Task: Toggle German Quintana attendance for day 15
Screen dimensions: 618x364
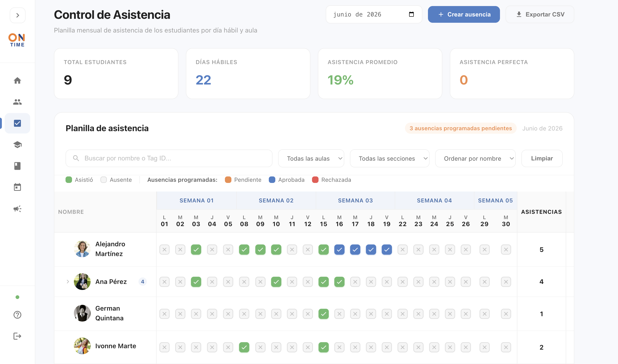Action: (x=323, y=314)
